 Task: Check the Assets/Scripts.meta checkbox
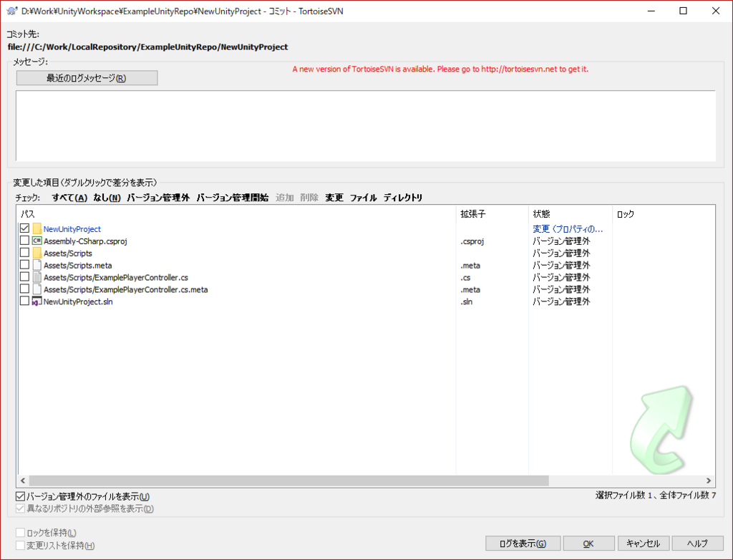(x=25, y=265)
